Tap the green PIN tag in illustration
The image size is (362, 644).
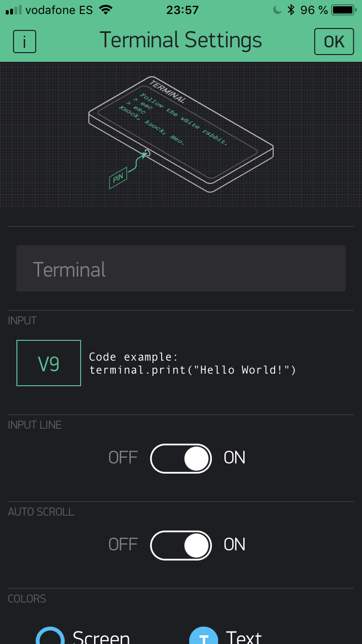pyautogui.click(x=118, y=178)
